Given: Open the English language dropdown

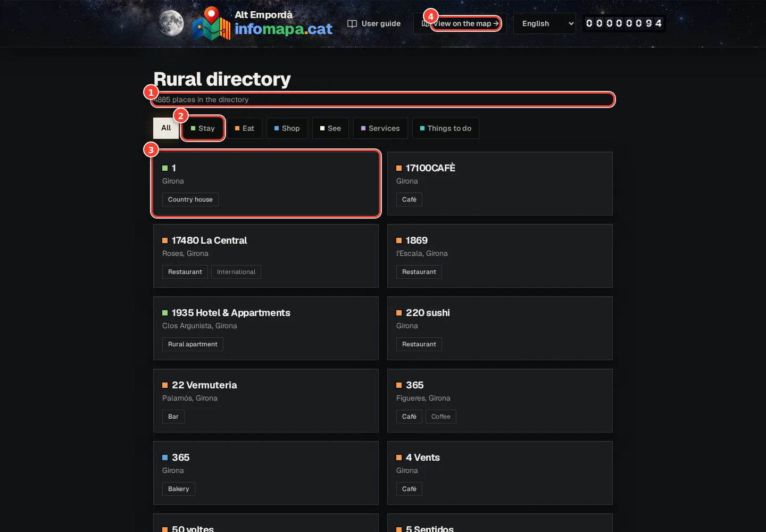Looking at the screenshot, I should tap(545, 23).
